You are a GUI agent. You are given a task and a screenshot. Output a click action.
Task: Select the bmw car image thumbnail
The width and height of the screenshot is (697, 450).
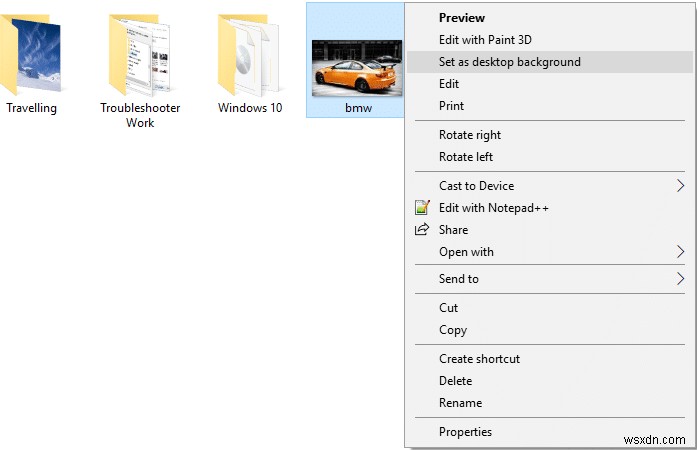point(357,68)
